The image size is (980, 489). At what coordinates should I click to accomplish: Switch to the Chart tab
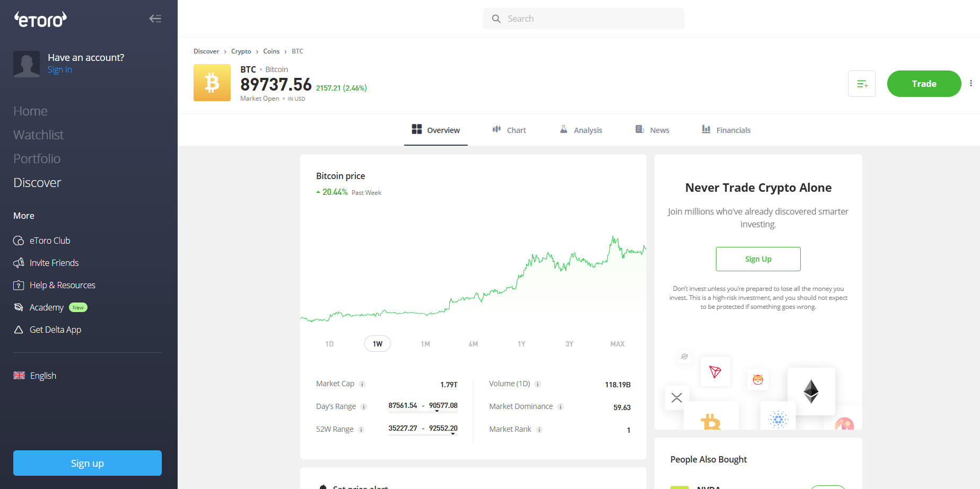[x=509, y=130]
